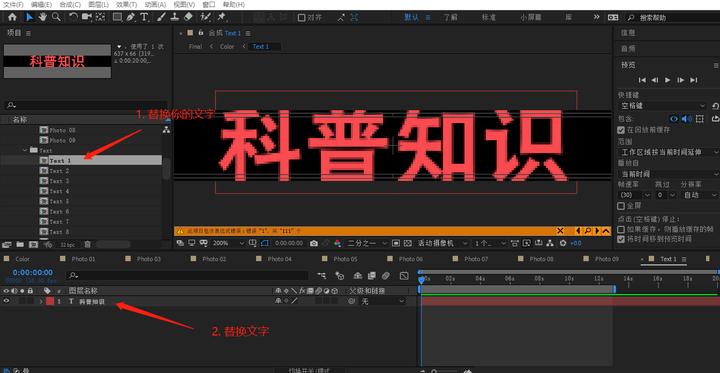Open the 合成(C) menu
720x373 pixels.
click(70, 5)
